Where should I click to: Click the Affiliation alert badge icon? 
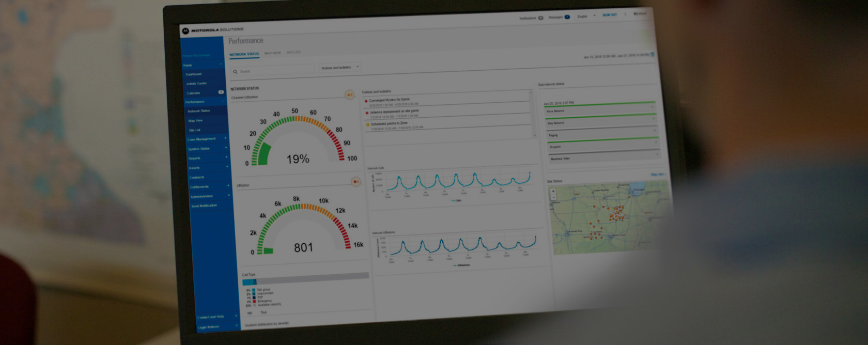(x=355, y=181)
